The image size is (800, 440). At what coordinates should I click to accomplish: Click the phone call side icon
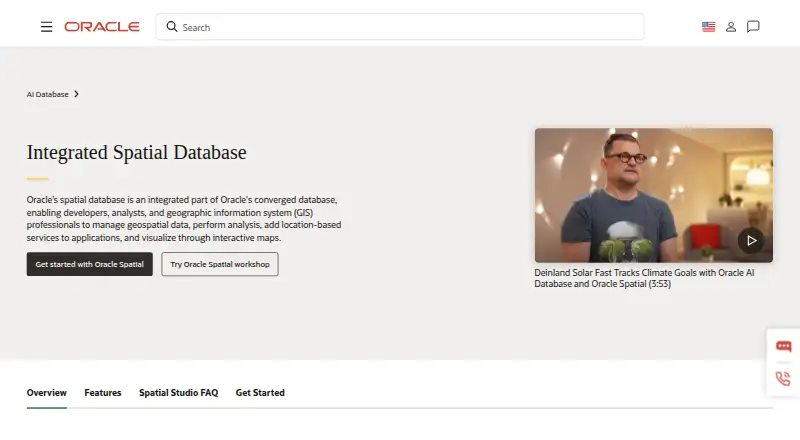click(784, 378)
